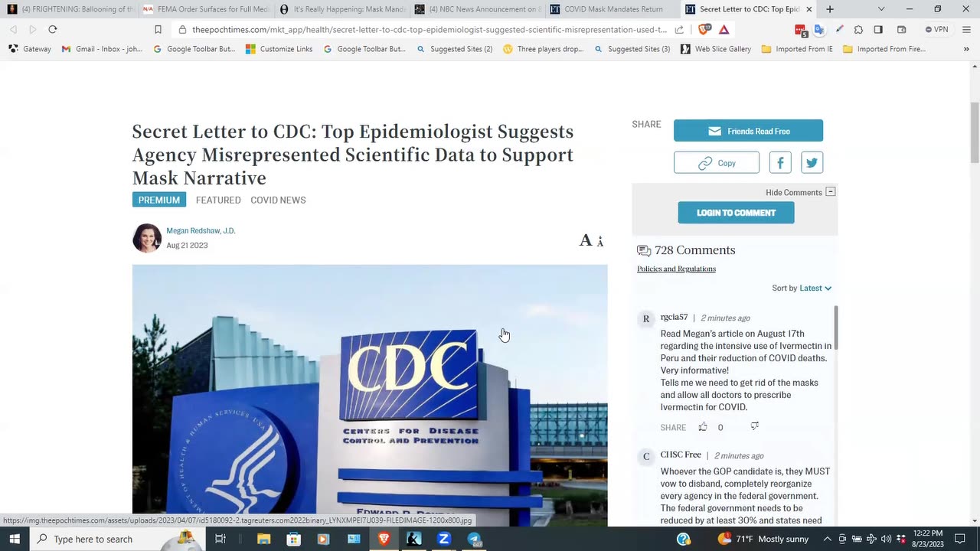Open the Windows notification center icon
This screenshot has height=551, width=980.
coord(960,539)
